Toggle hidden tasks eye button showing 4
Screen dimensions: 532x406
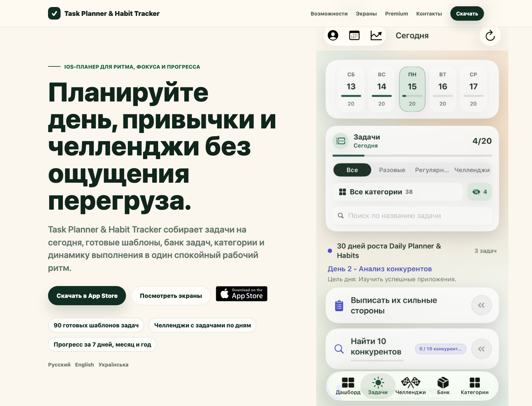tap(480, 192)
